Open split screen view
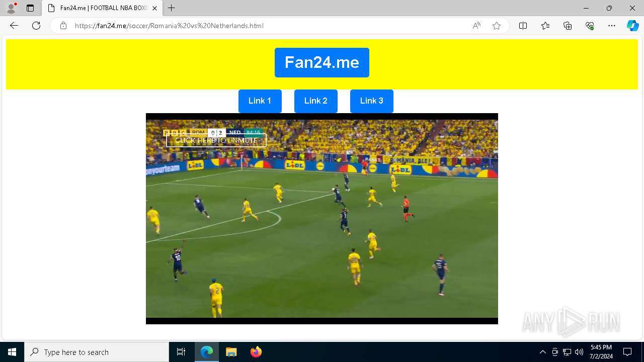 523,26
